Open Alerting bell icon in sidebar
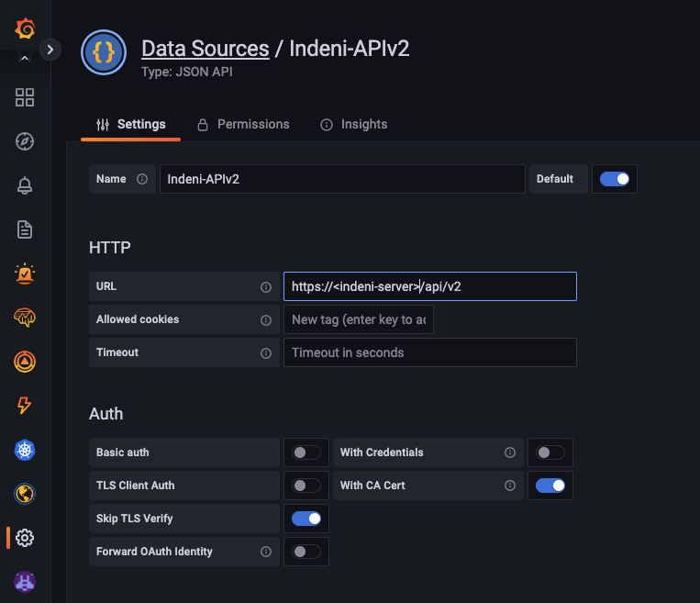700x603 pixels. tap(25, 185)
